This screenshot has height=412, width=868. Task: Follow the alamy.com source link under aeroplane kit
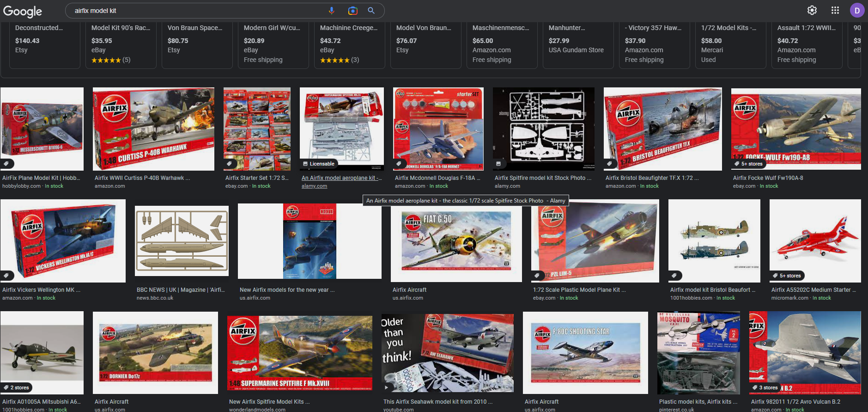point(314,186)
